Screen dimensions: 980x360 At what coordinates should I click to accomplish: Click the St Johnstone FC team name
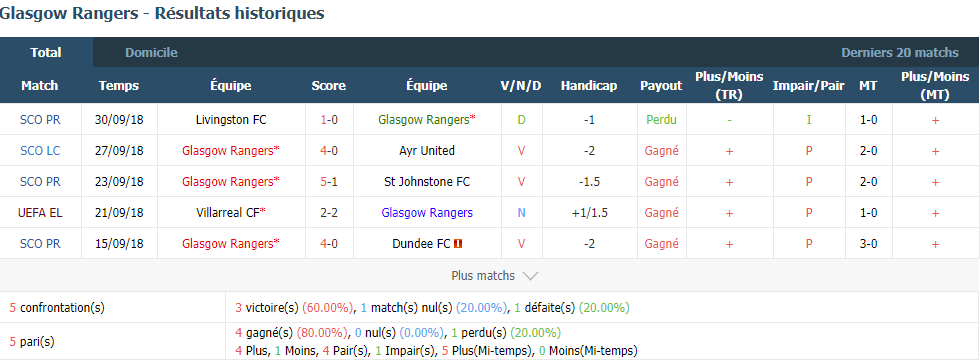pyautogui.click(x=427, y=182)
